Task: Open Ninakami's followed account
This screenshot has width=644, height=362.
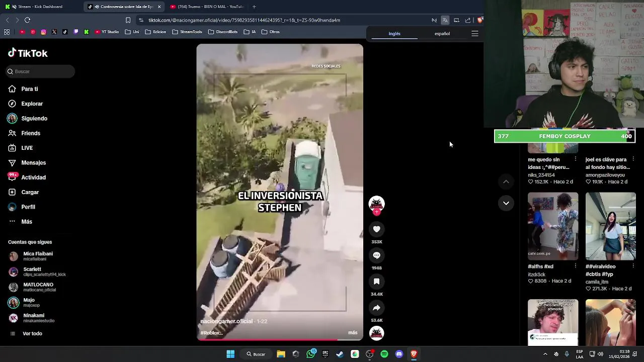Action: pyautogui.click(x=31, y=318)
